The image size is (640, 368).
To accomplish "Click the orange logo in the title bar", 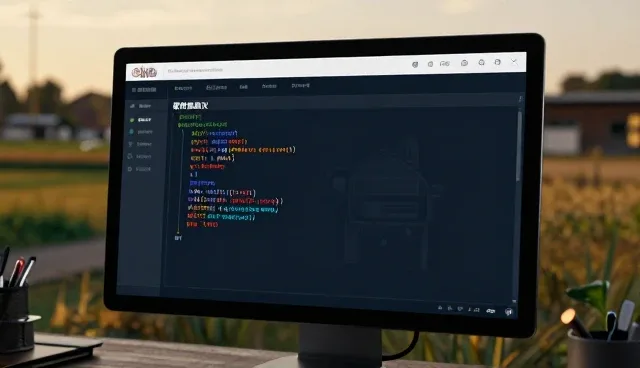I will 144,73.
